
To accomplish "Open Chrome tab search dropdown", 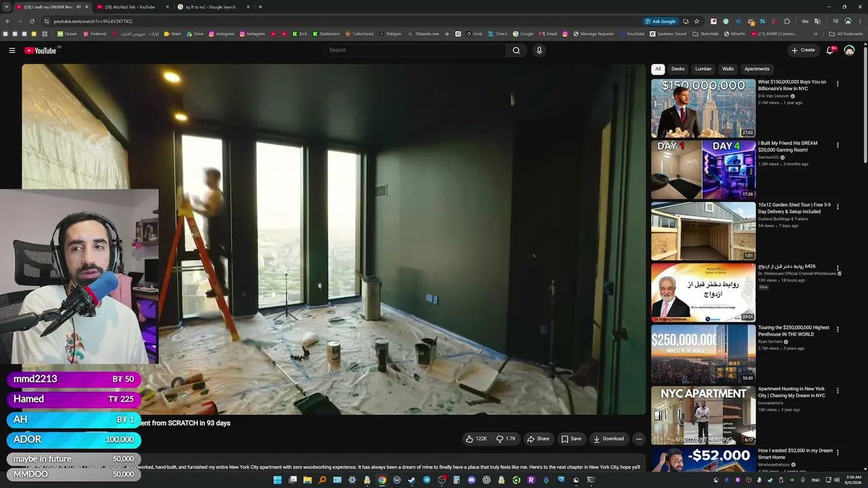I will coord(6,7).
